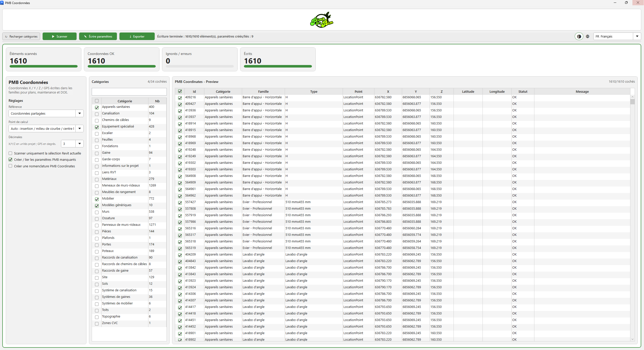Uncheck the Modèles génériques category checkbox
Screen dimensions: 644x350
[x=97, y=206]
